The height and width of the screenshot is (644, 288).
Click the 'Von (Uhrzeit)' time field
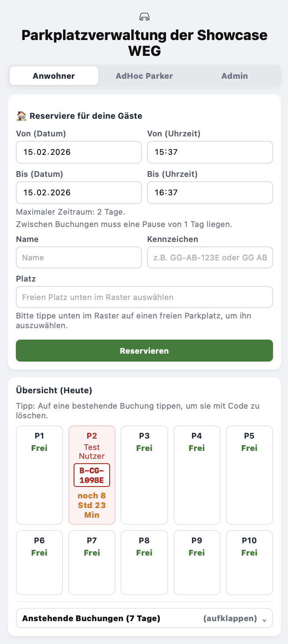point(210,152)
